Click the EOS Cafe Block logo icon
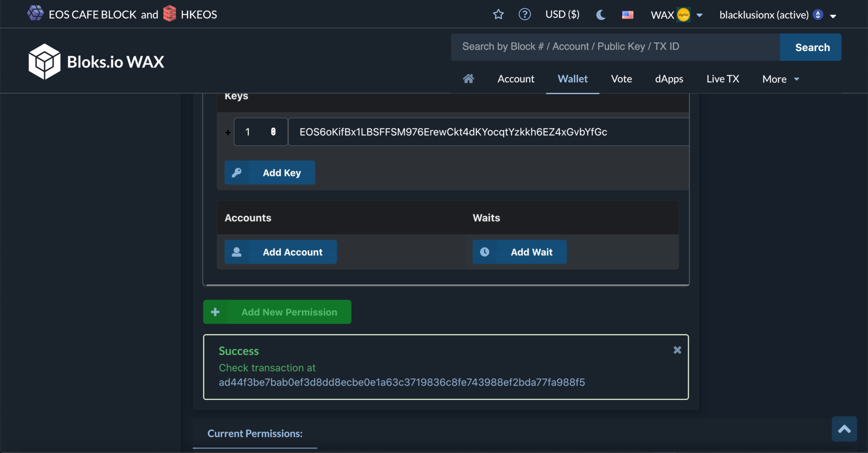This screenshot has width=868, height=453. pyautogui.click(x=36, y=13)
